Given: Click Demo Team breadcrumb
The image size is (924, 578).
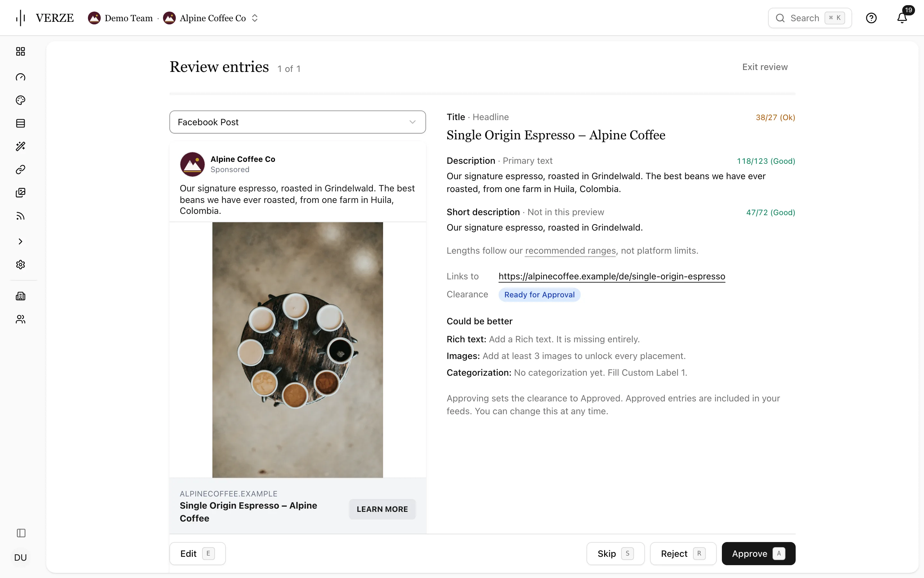Looking at the screenshot, I should click(x=120, y=18).
